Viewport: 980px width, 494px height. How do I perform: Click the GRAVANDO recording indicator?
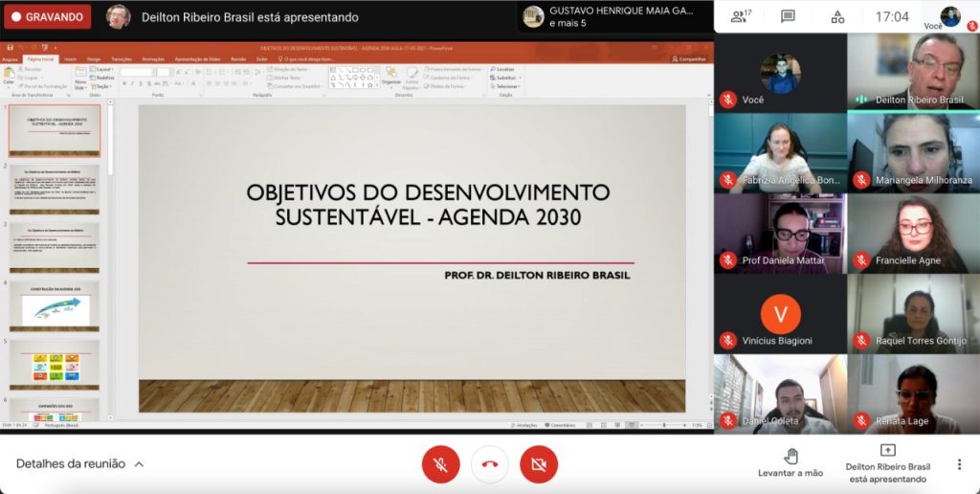[x=47, y=17]
